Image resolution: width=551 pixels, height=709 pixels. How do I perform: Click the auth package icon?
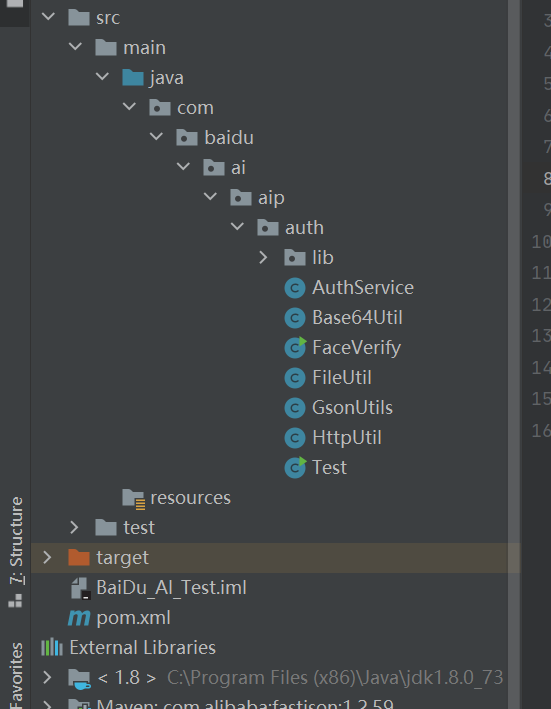click(x=268, y=227)
